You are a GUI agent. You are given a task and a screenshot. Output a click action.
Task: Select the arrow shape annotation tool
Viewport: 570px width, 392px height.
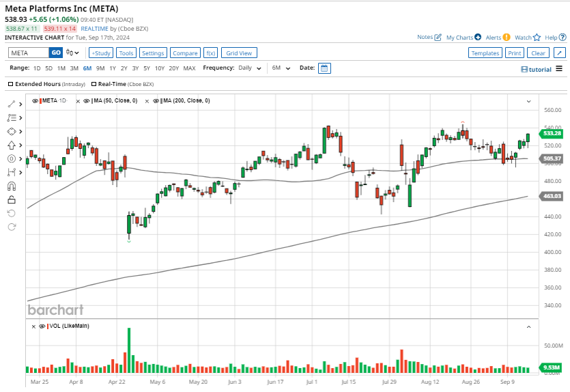pos(11,145)
